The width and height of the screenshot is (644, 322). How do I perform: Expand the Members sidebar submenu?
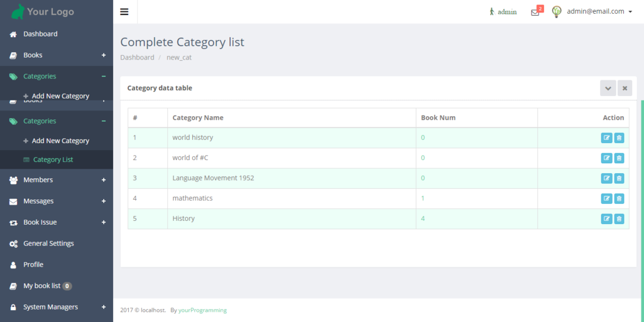coord(103,180)
